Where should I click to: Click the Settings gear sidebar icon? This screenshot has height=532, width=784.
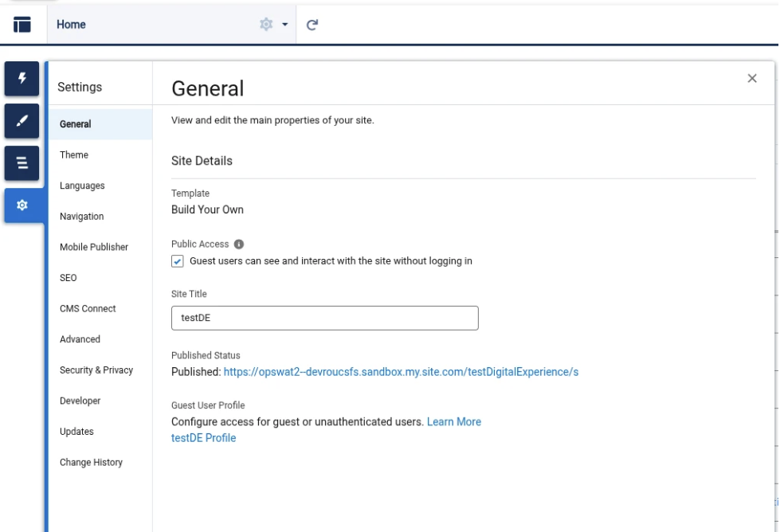pos(22,205)
